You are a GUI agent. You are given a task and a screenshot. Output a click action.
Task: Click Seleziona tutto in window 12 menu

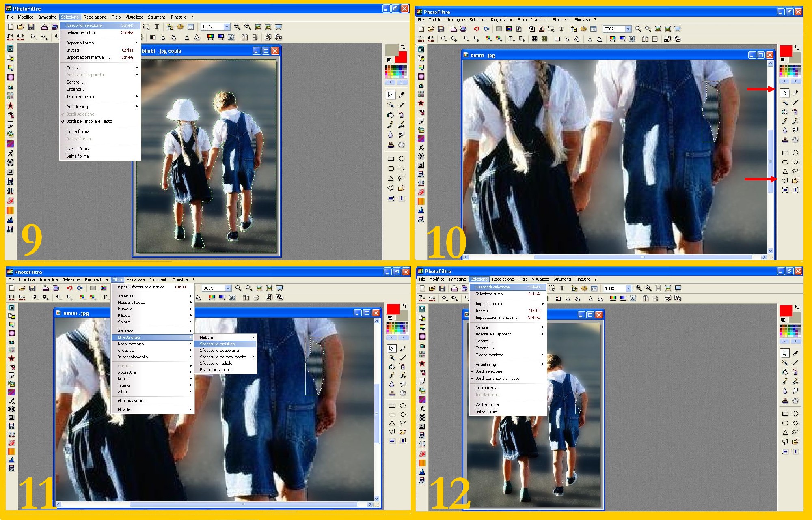pos(489,294)
